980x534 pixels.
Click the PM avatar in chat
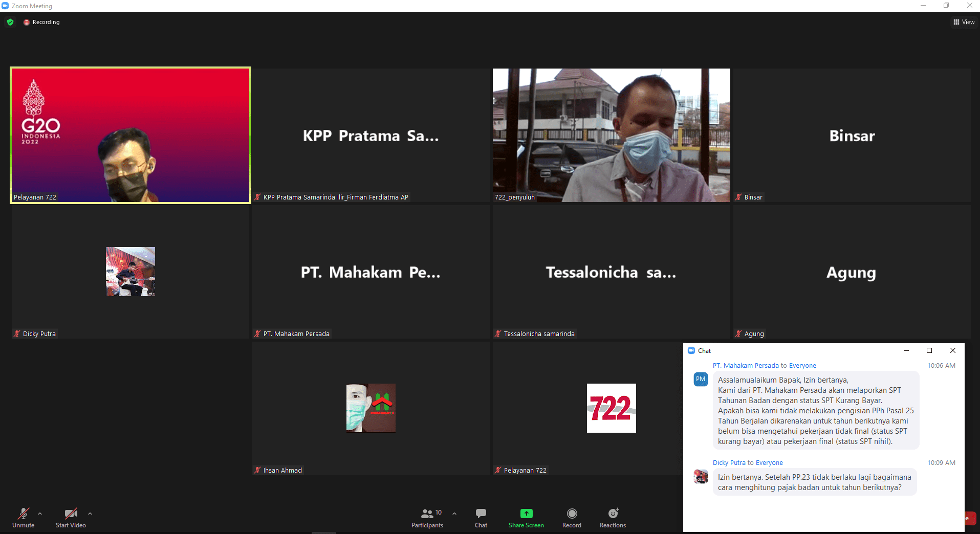click(701, 380)
